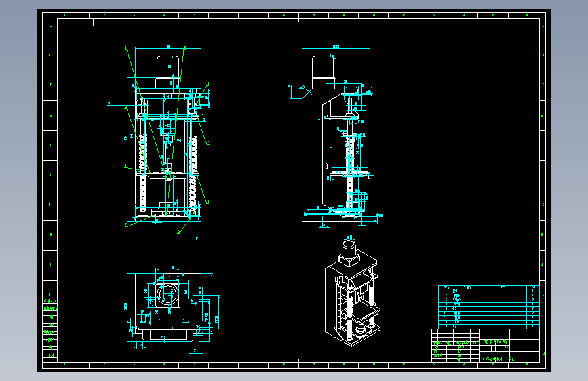Click the isometric 3D view of the assembly
Image resolution: width=588 pixels, height=381 pixels.
tap(353, 292)
